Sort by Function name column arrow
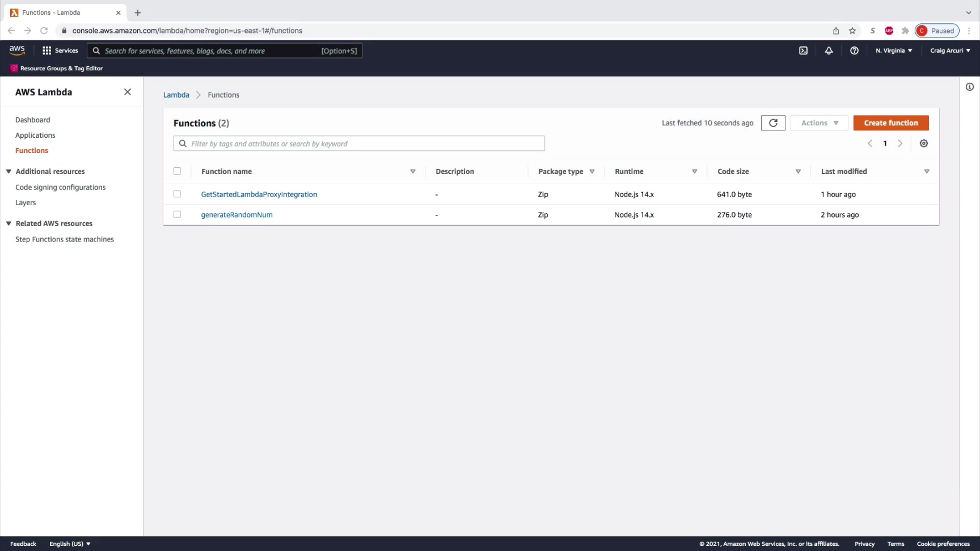This screenshot has width=980, height=551. pyautogui.click(x=413, y=171)
